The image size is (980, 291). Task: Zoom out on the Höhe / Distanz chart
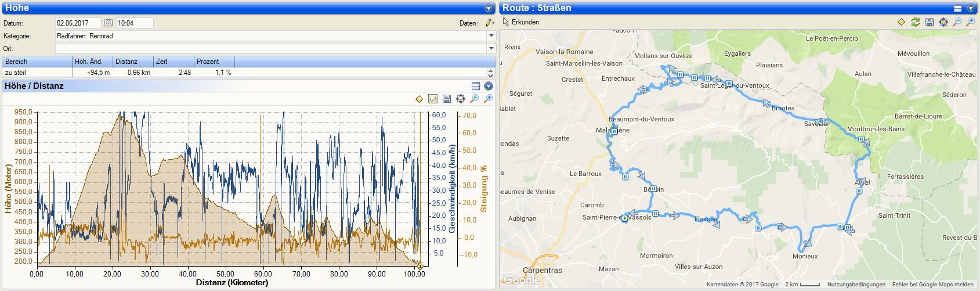(475, 99)
